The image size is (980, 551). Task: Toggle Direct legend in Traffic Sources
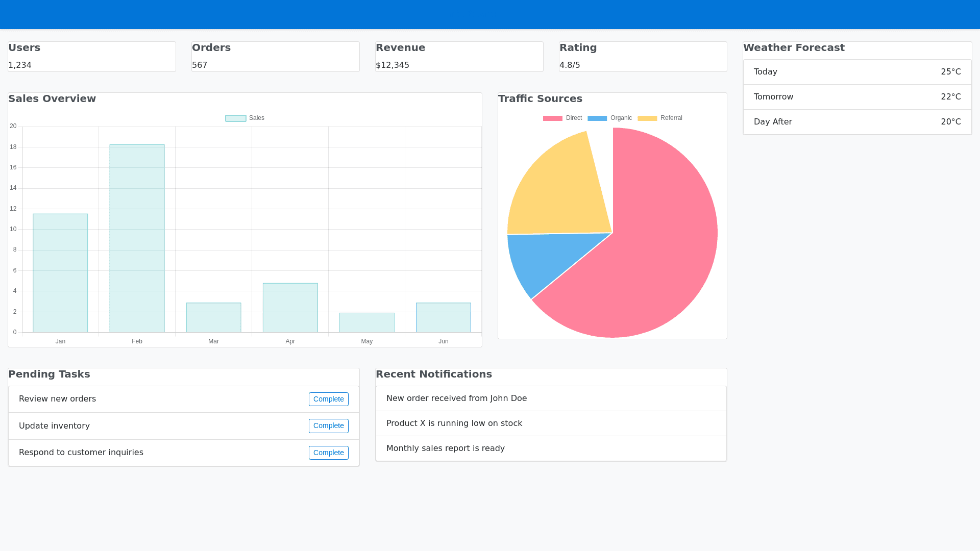coord(562,118)
